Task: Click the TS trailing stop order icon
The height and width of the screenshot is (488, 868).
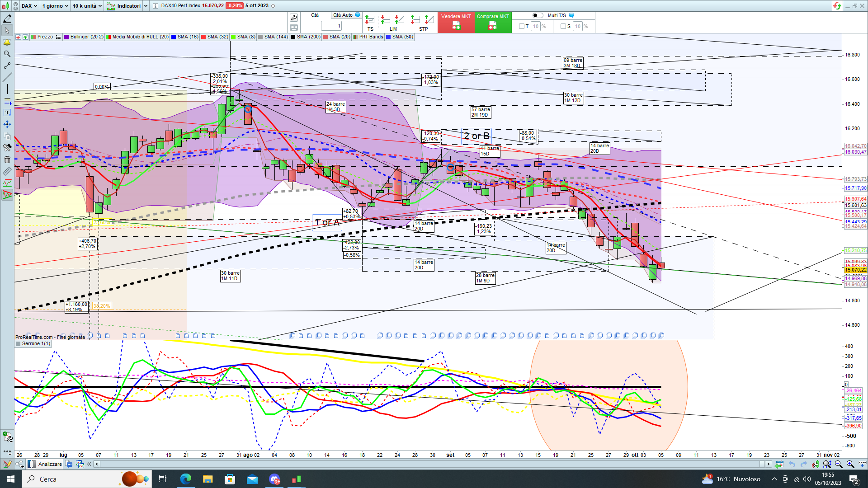Action: (x=370, y=20)
